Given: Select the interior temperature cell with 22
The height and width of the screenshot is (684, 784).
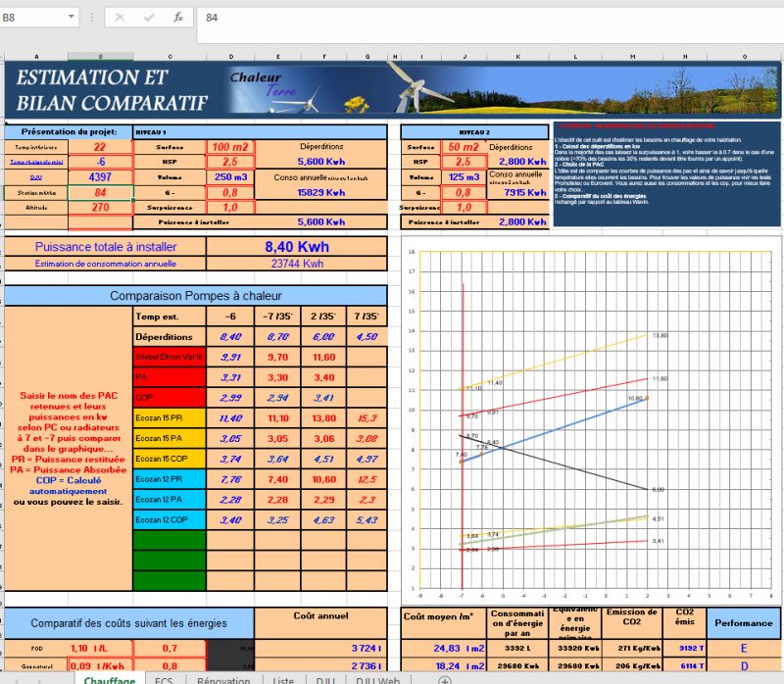Looking at the screenshot, I should pyautogui.click(x=100, y=147).
